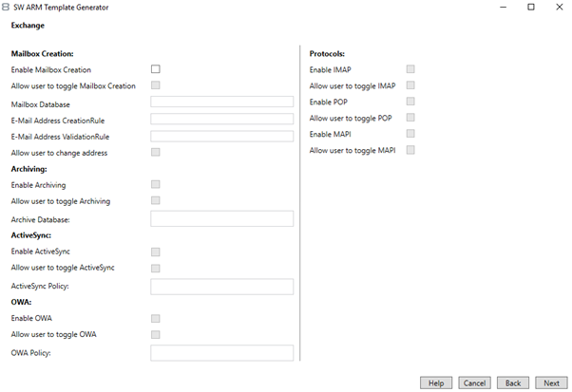Click the Archiving: section heading
Screen dimensions: 572x392
click(x=29, y=169)
